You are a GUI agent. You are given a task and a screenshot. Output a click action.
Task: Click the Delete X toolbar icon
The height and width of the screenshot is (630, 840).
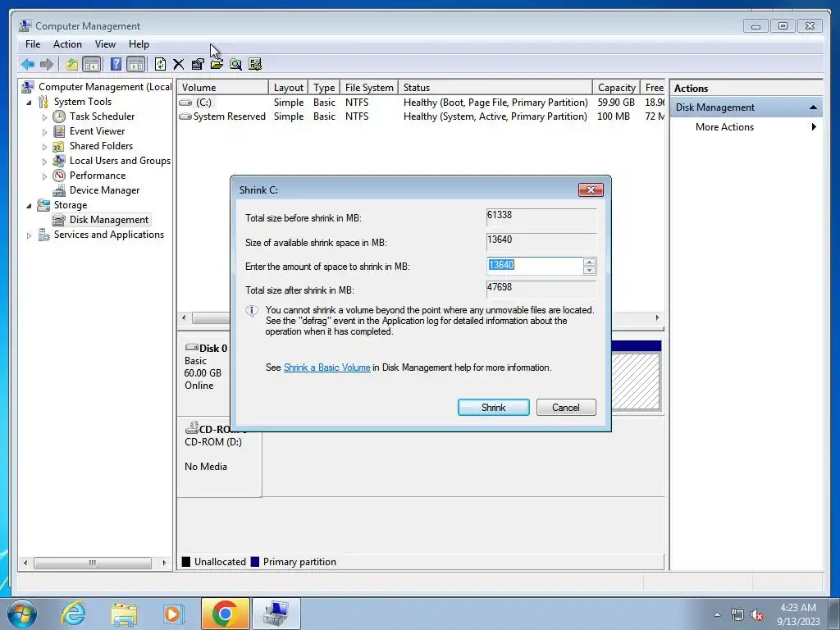178,64
